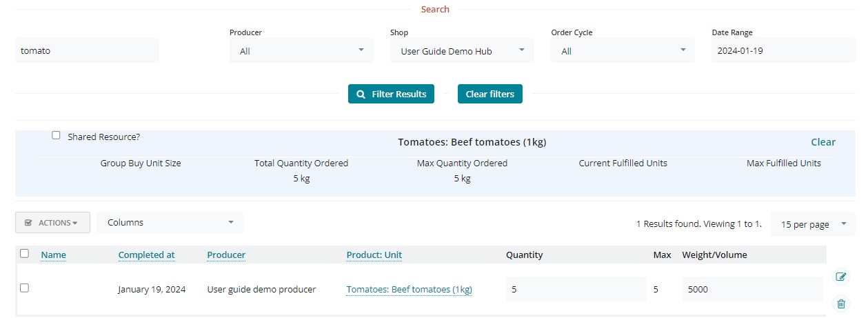Open the Producer dropdown
The width and height of the screenshot is (868, 318).
tap(301, 50)
